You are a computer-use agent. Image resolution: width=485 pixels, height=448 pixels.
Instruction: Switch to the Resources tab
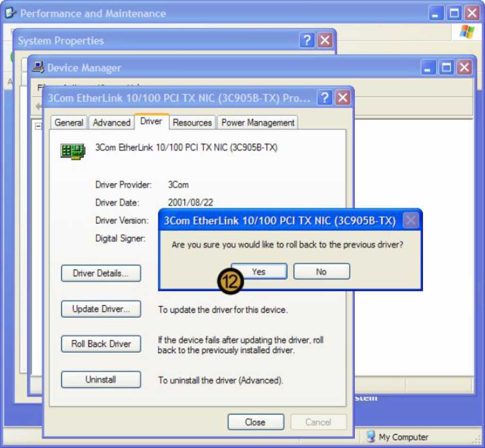tap(192, 122)
